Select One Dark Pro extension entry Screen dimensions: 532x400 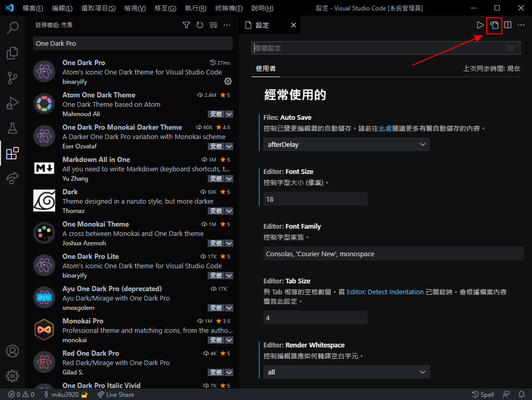click(x=133, y=72)
